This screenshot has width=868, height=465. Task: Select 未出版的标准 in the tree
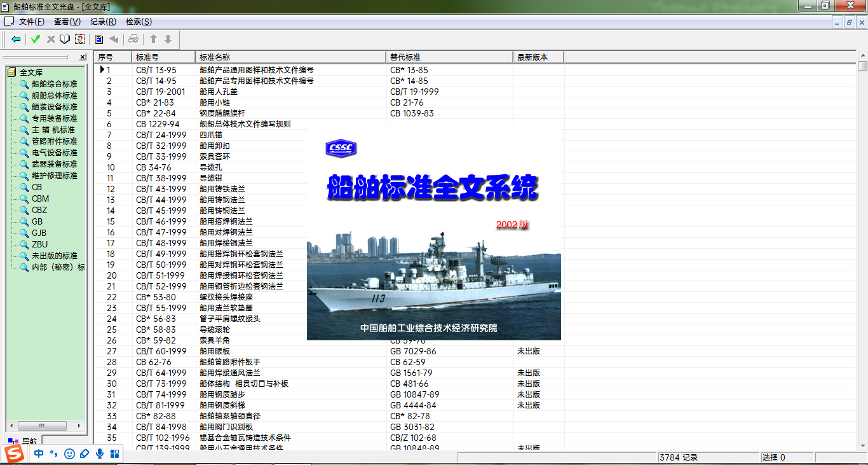tap(55, 256)
